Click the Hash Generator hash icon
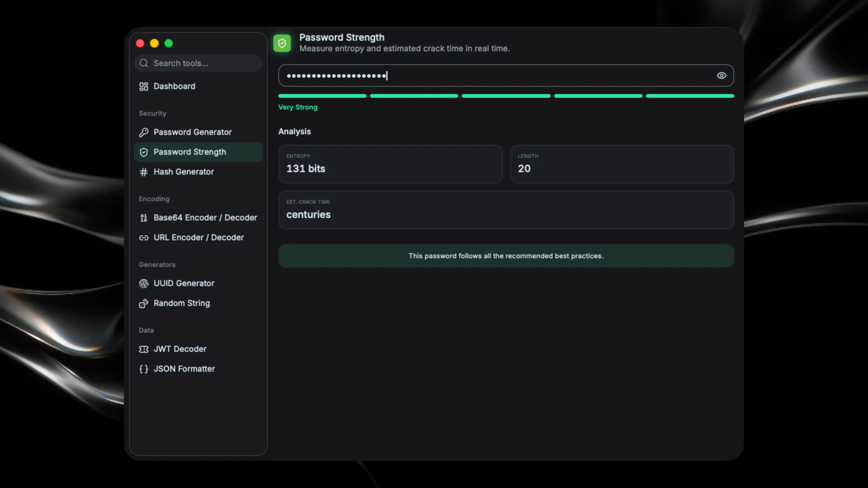 click(x=143, y=172)
